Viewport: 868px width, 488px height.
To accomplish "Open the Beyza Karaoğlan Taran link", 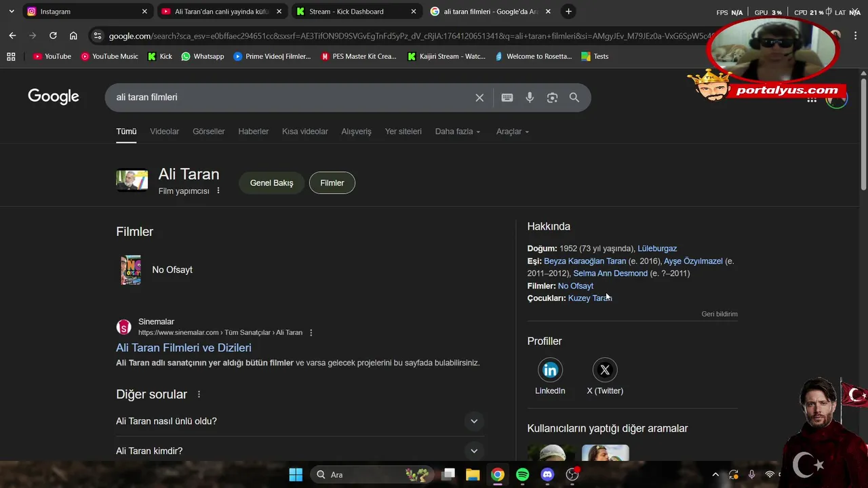I will [585, 261].
